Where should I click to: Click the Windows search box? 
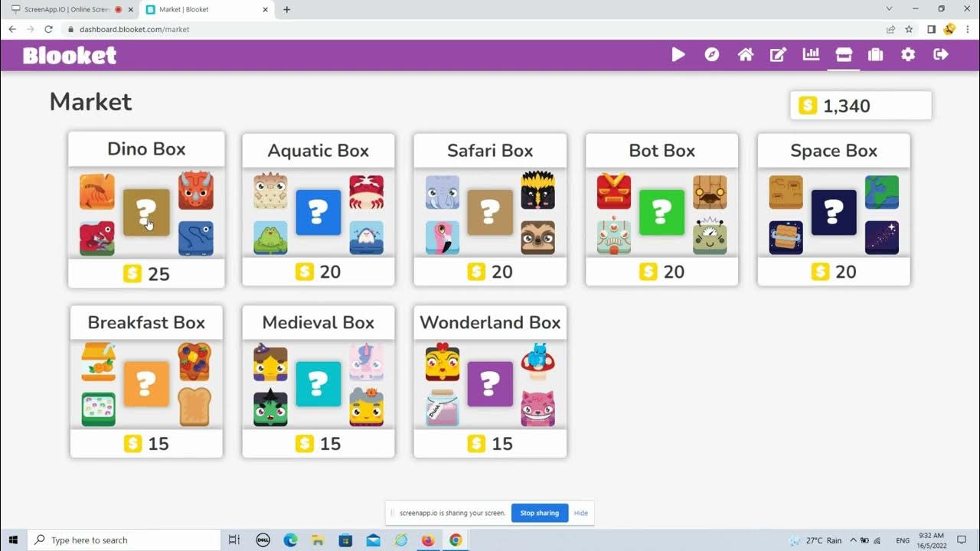point(124,540)
